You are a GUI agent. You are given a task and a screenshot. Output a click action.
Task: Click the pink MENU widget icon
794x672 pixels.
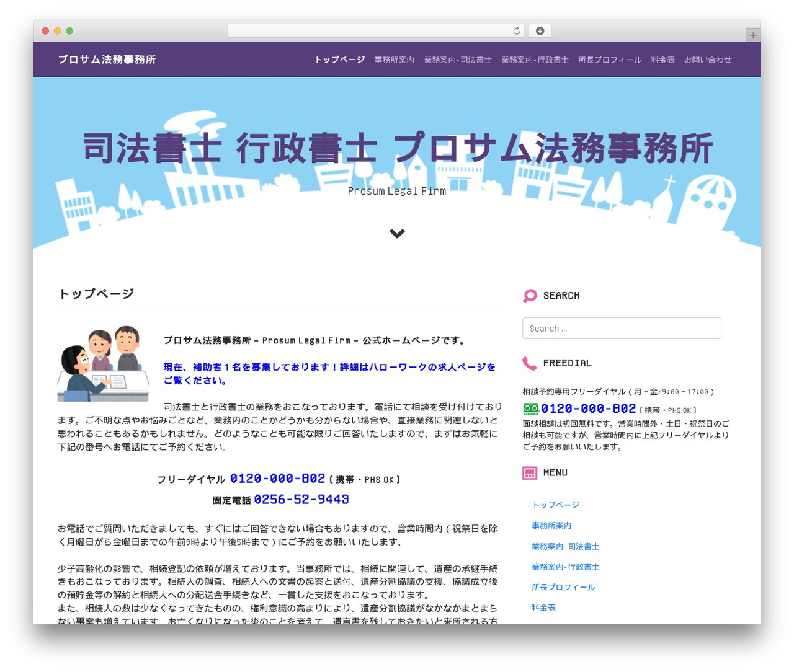(530, 473)
